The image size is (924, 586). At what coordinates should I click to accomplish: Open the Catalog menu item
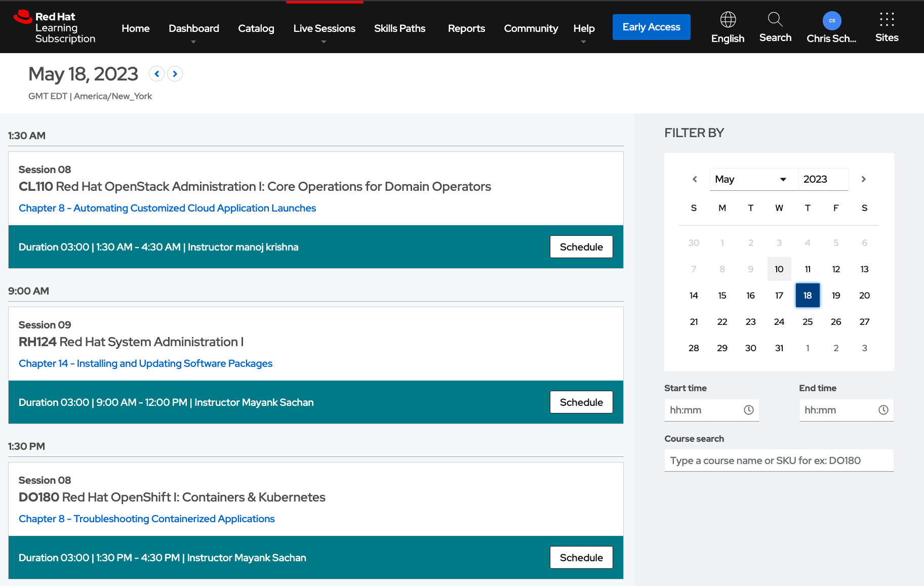click(x=256, y=29)
